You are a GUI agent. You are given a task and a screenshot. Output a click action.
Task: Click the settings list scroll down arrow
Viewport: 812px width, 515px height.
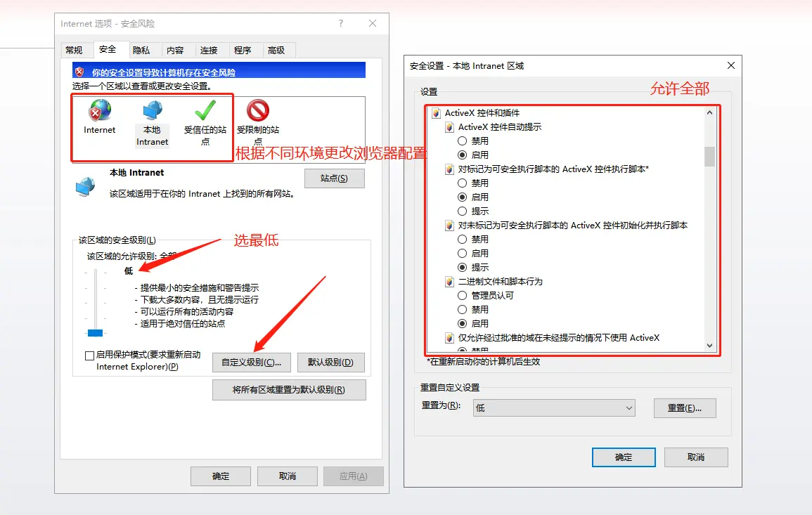point(709,345)
